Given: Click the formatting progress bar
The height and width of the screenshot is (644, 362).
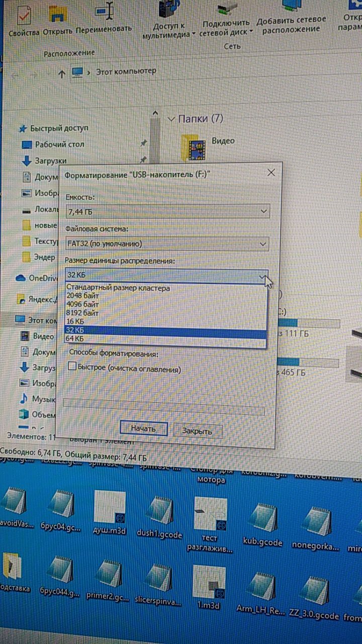Looking at the screenshot, I should pos(163,407).
